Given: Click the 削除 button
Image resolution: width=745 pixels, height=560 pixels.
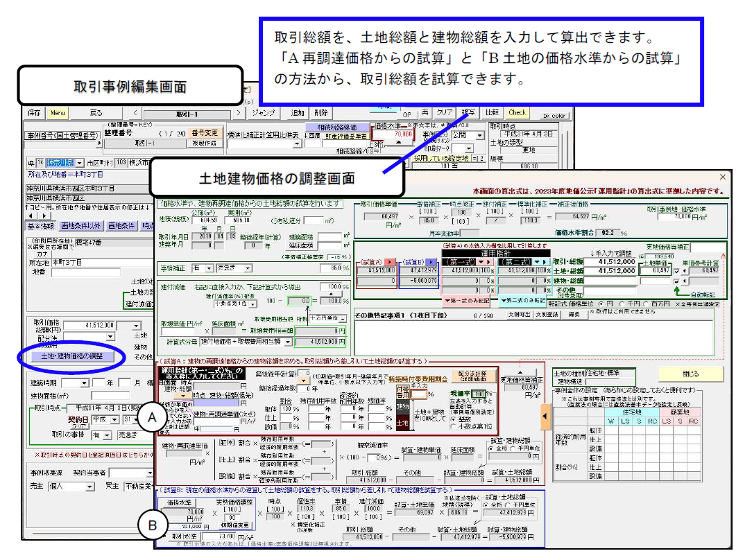Looking at the screenshot, I should (320, 113).
